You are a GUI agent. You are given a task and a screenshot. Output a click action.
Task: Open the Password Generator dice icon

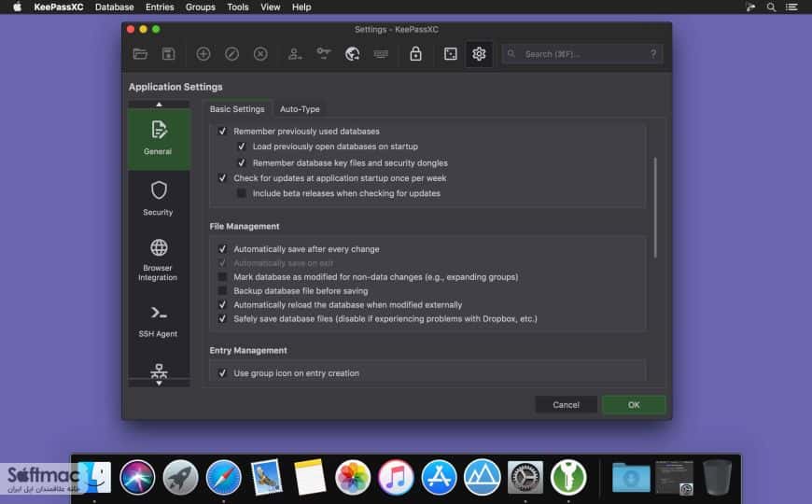point(451,54)
